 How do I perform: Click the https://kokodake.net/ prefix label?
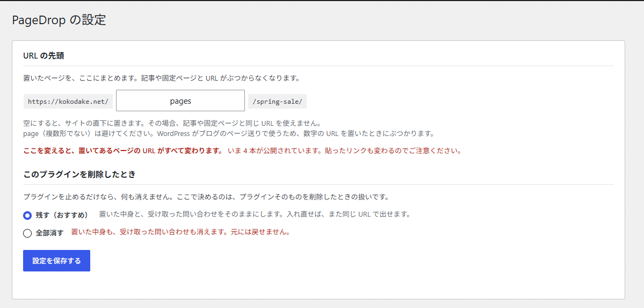[x=68, y=101]
